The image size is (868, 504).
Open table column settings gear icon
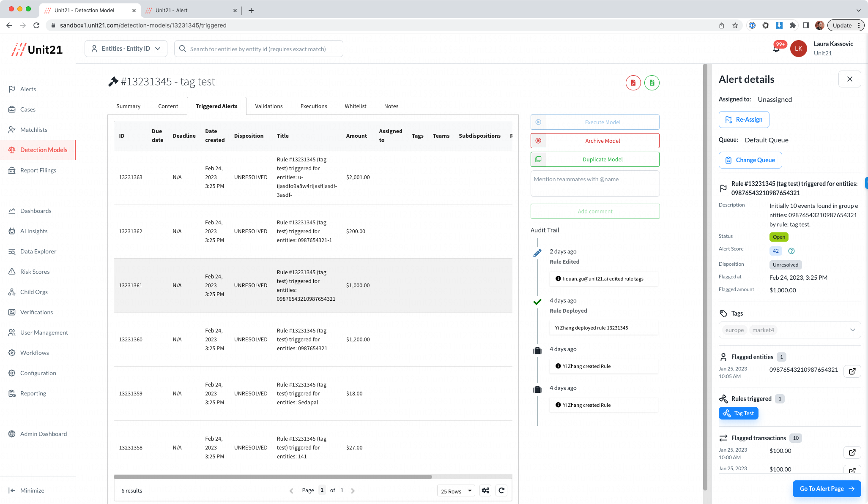(x=485, y=490)
